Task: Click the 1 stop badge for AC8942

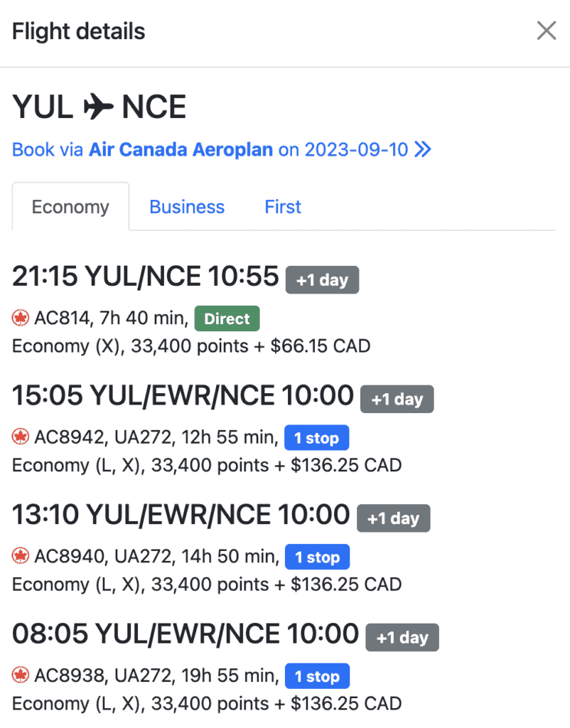Action: point(317,438)
